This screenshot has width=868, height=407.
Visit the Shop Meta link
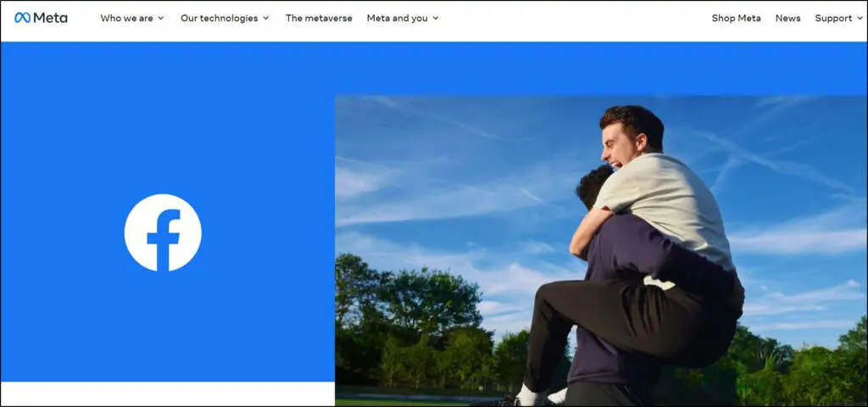(x=737, y=19)
